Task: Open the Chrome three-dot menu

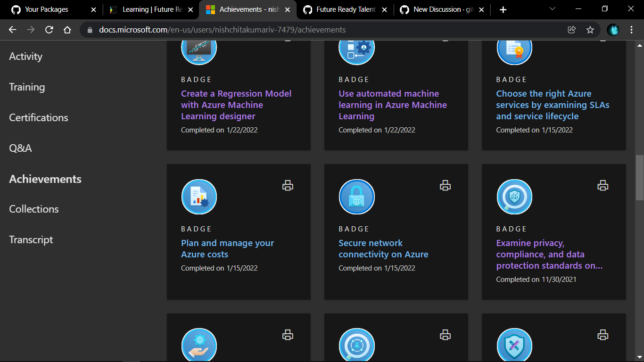Action: tap(632, 30)
